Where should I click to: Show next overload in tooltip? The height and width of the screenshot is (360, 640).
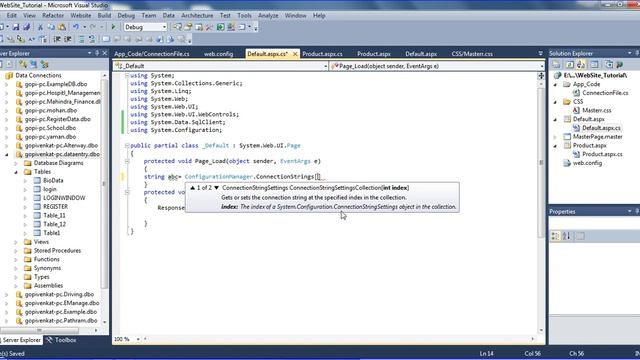coord(216,188)
